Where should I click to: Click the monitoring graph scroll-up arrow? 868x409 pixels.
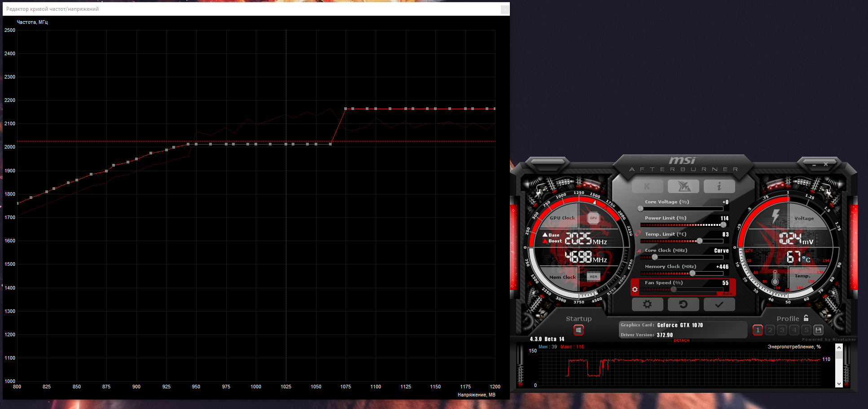click(x=839, y=347)
